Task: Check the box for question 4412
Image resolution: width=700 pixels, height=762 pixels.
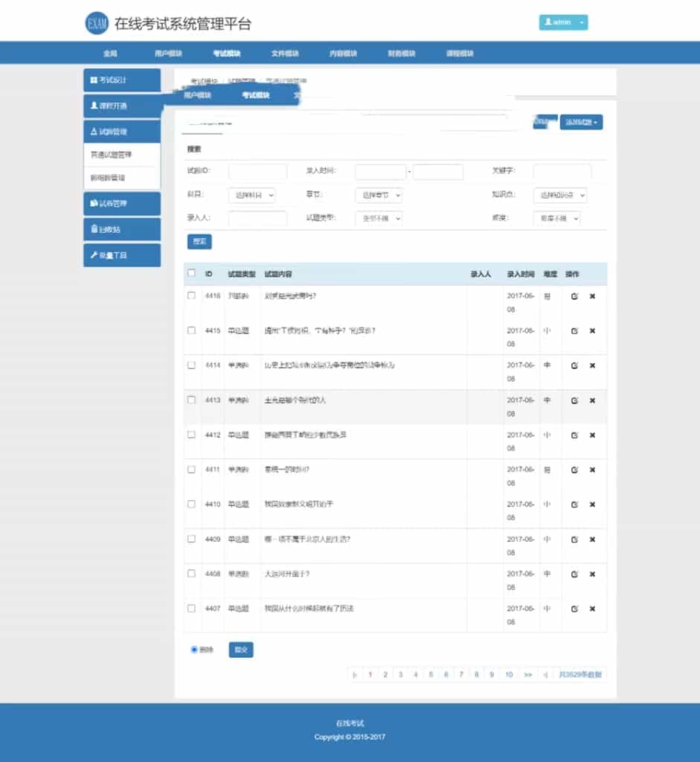Action: (x=191, y=435)
